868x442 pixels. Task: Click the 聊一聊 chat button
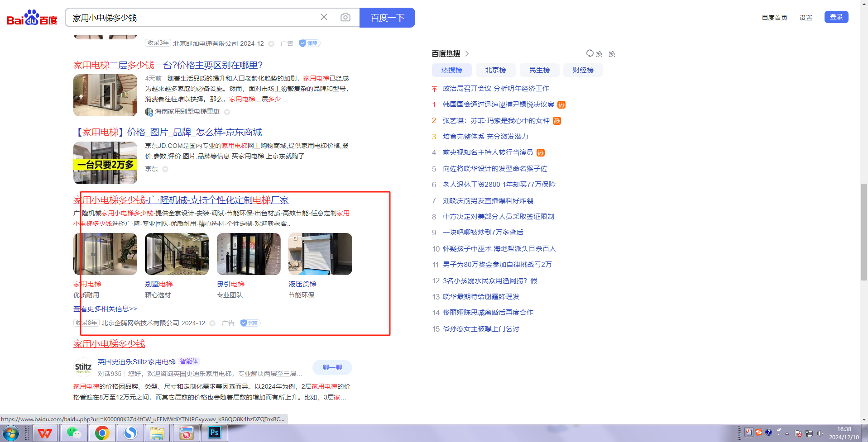pyautogui.click(x=332, y=367)
